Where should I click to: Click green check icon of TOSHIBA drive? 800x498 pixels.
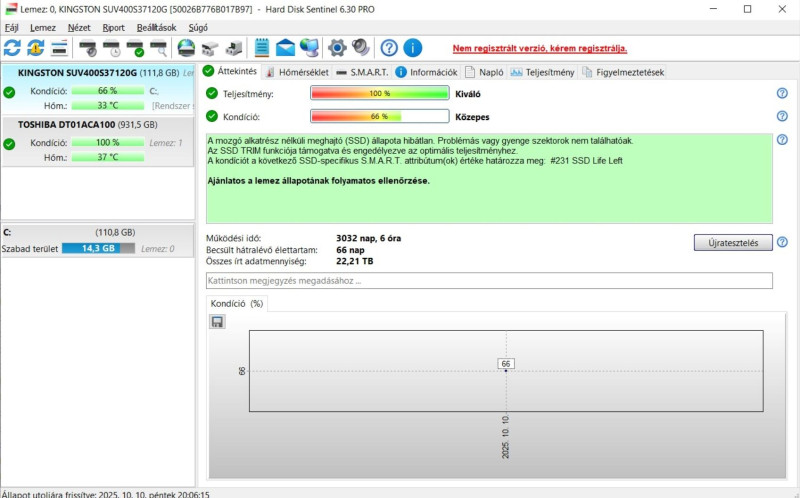(9, 144)
